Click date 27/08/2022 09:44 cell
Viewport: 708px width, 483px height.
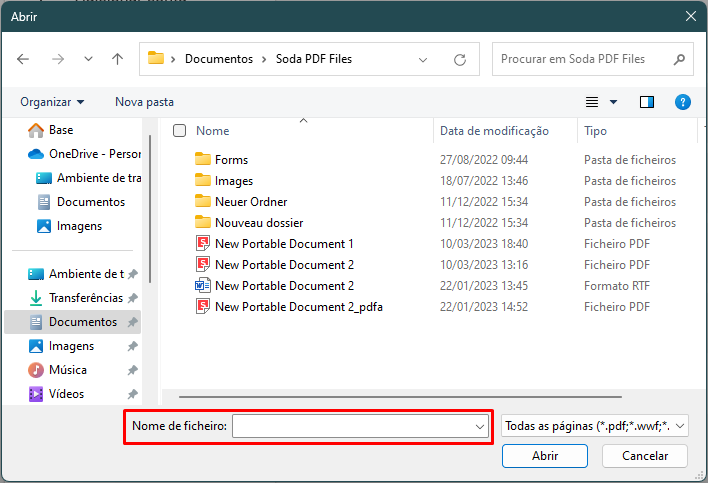[x=484, y=160]
